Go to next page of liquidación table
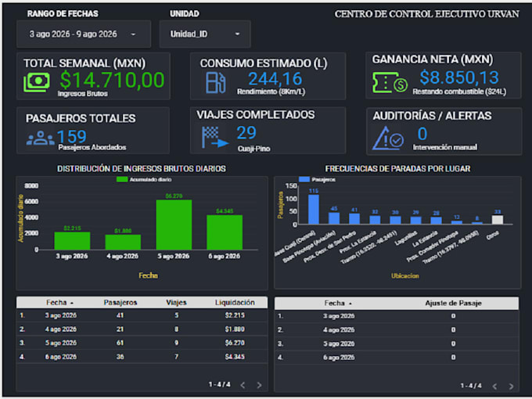 pos(259,385)
